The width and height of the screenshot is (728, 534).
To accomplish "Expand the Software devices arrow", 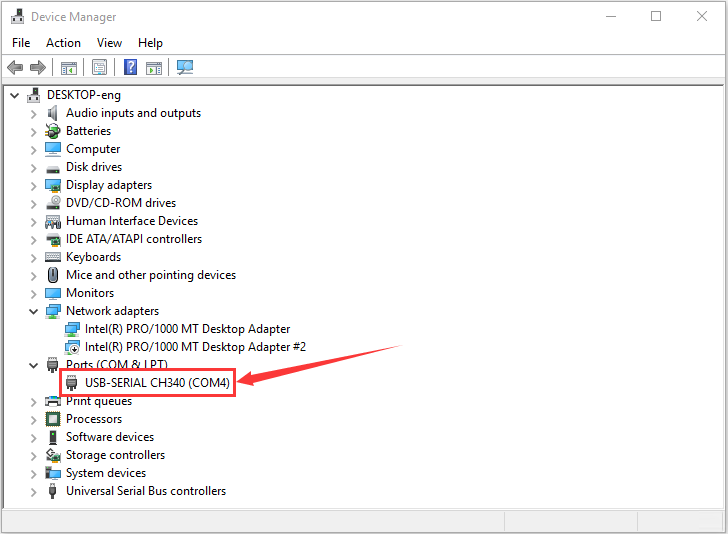I will coord(33,438).
